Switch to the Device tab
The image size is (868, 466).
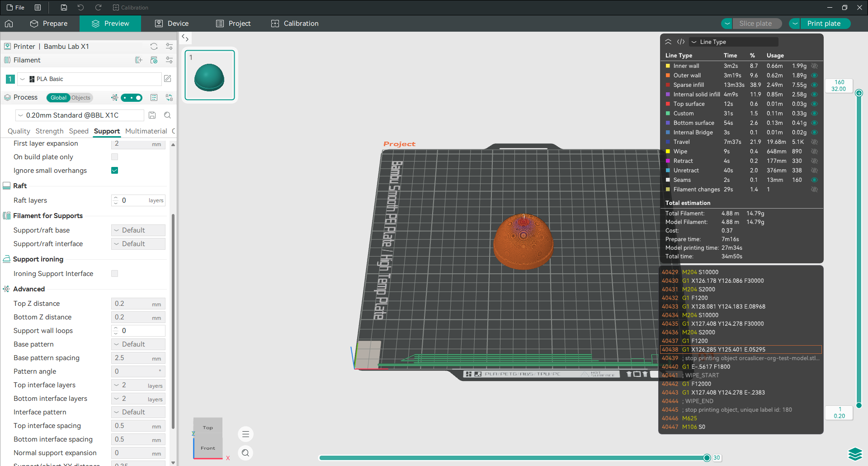(x=172, y=24)
